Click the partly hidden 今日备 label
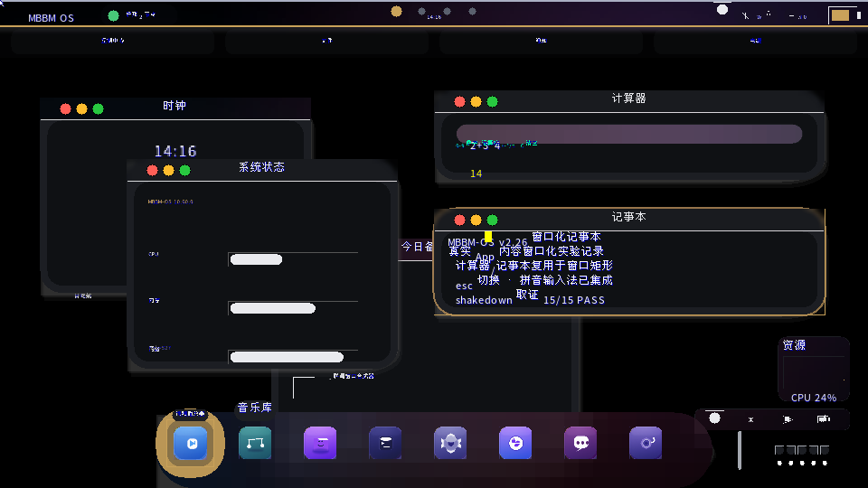 [417, 247]
